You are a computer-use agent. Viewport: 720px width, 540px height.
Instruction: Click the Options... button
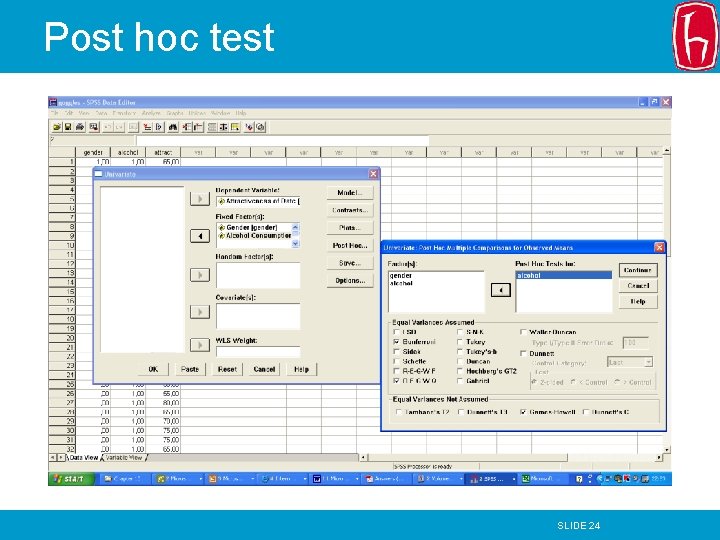point(350,281)
